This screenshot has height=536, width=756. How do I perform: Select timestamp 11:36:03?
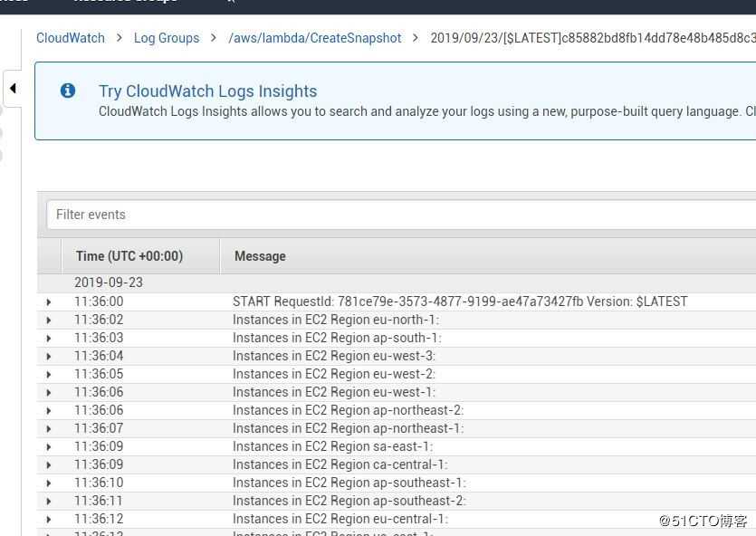[99, 338]
